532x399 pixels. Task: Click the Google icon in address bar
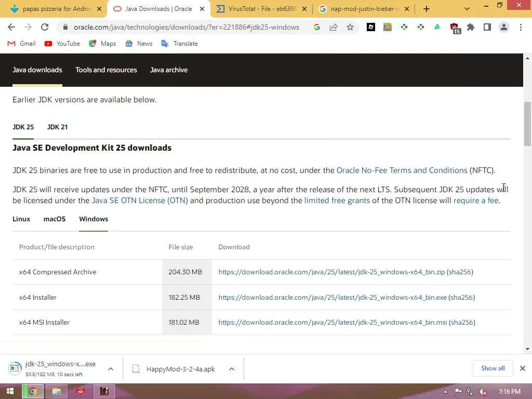click(x=316, y=27)
